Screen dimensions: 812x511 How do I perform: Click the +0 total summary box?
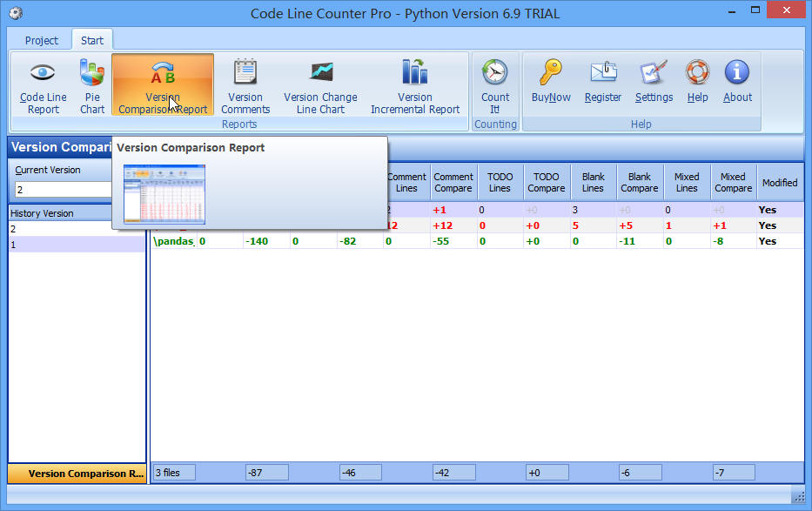coord(547,473)
